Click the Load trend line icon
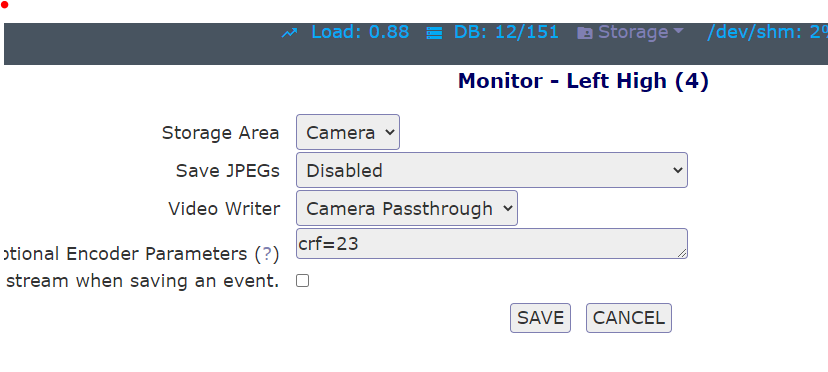The width and height of the screenshot is (828, 372). pos(289,33)
